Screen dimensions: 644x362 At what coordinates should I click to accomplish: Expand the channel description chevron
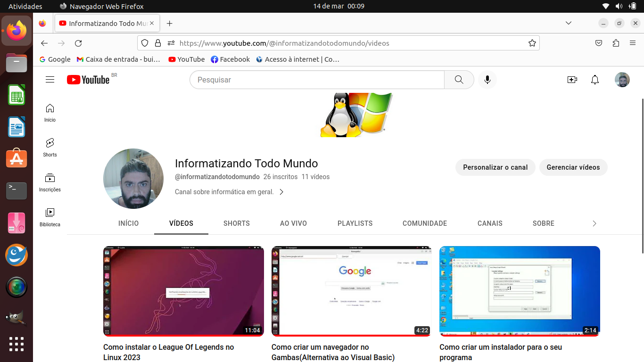281,192
